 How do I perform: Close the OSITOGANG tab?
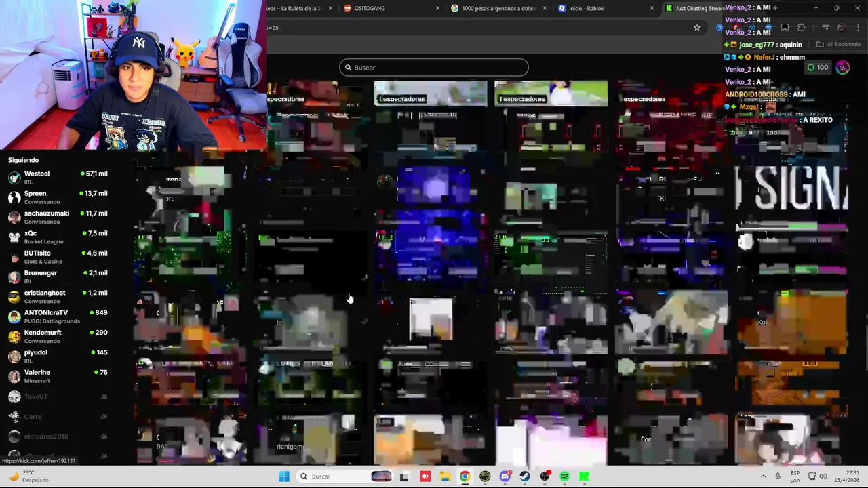click(x=437, y=8)
